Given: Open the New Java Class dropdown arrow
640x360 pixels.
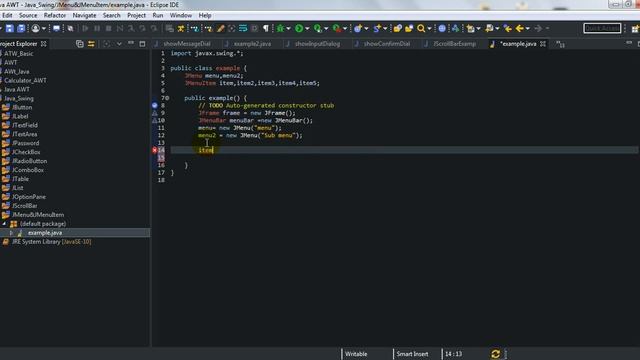Looking at the screenshot, I should [385, 29].
